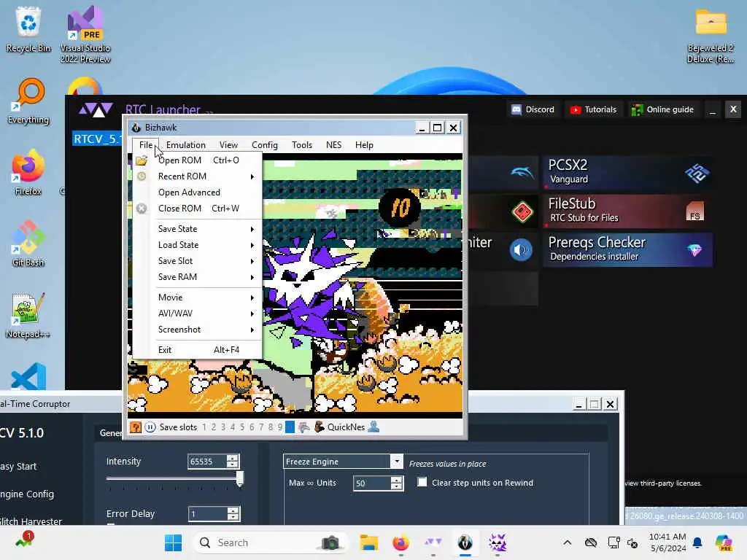Choose Open ROM from the File menu

coord(197,160)
